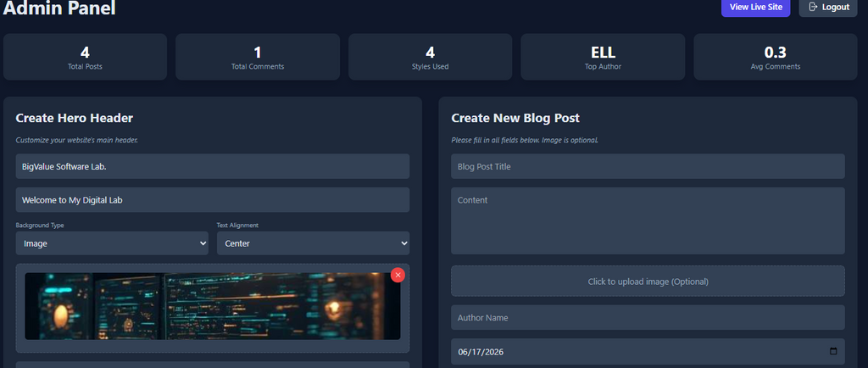This screenshot has height=368, width=868.
Task: Open the Text Alignment dropdown
Action: pos(314,243)
